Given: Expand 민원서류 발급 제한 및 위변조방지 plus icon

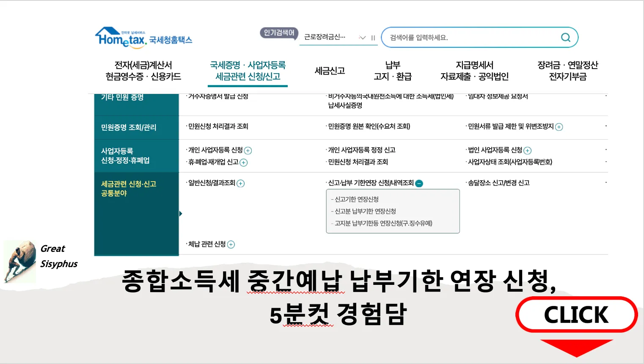Looking at the screenshot, I should [559, 127].
